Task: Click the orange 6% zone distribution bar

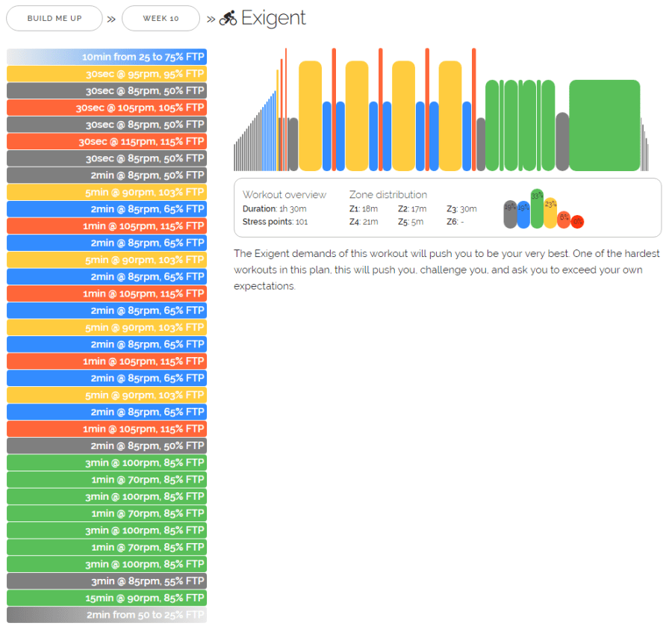Action: tap(564, 220)
